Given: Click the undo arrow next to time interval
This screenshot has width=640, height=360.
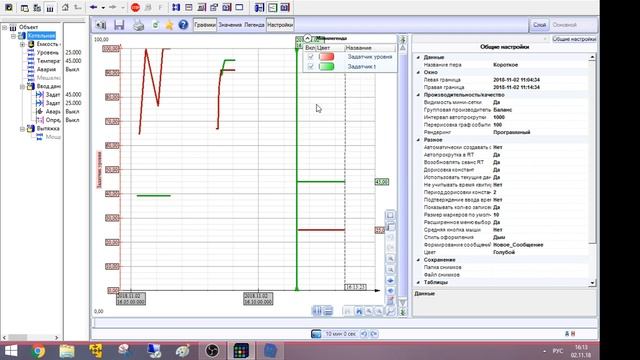Looking at the screenshot, I should tap(364, 334).
